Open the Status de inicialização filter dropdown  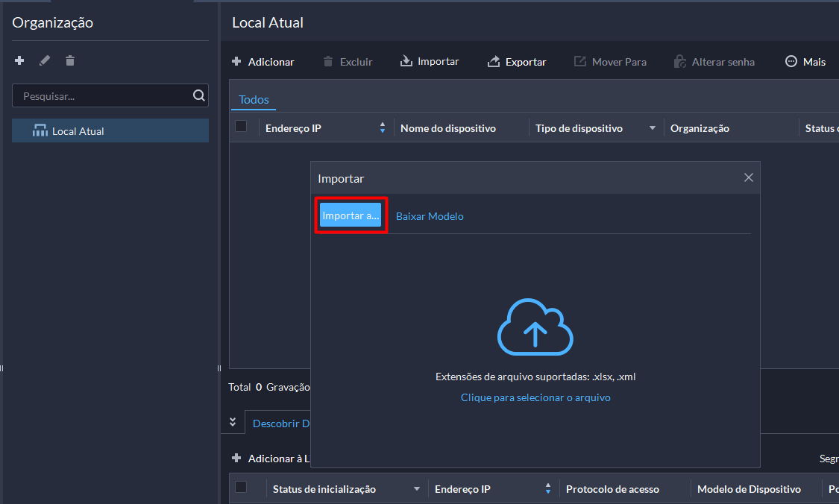(417, 489)
